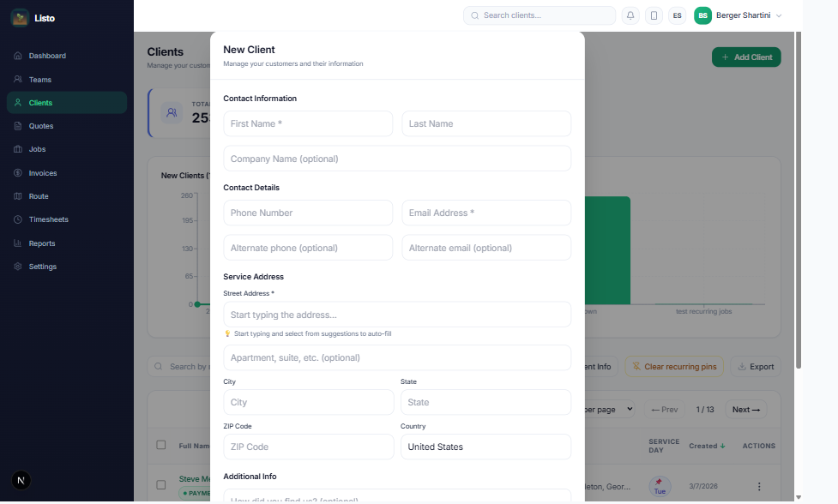Viewport: 838px width, 504px height.
Task: Open Quotes page
Action: click(x=67, y=126)
